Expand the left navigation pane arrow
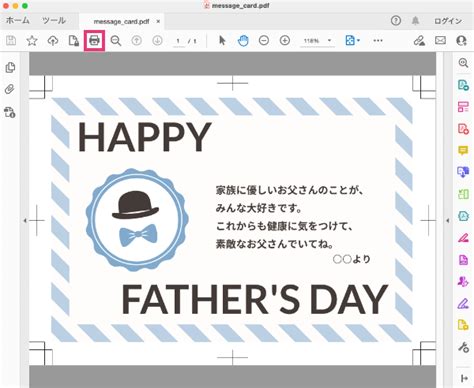474x388 pixels. coord(25,220)
